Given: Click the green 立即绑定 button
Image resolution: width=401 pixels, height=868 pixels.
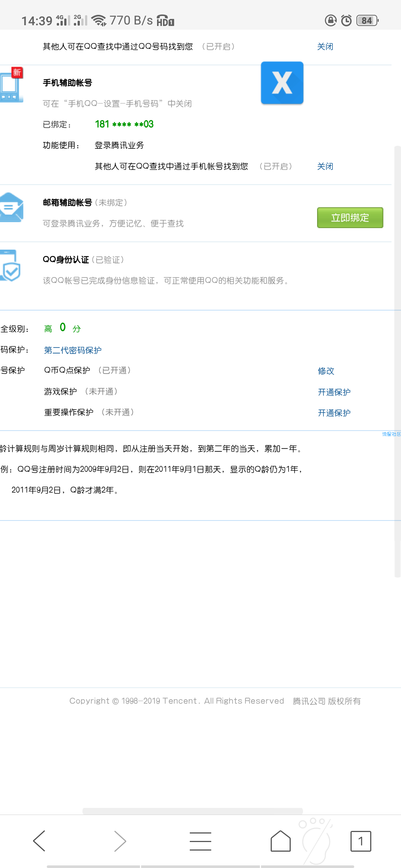Looking at the screenshot, I should click(350, 218).
